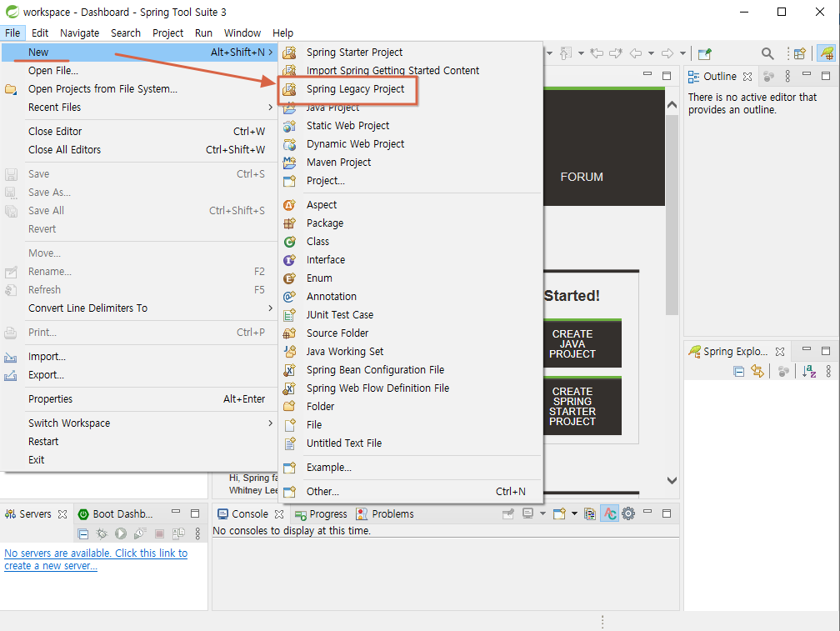Image resolution: width=840 pixels, height=631 pixels.
Task: Maximize the Console view panel
Action: tap(667, 513)
